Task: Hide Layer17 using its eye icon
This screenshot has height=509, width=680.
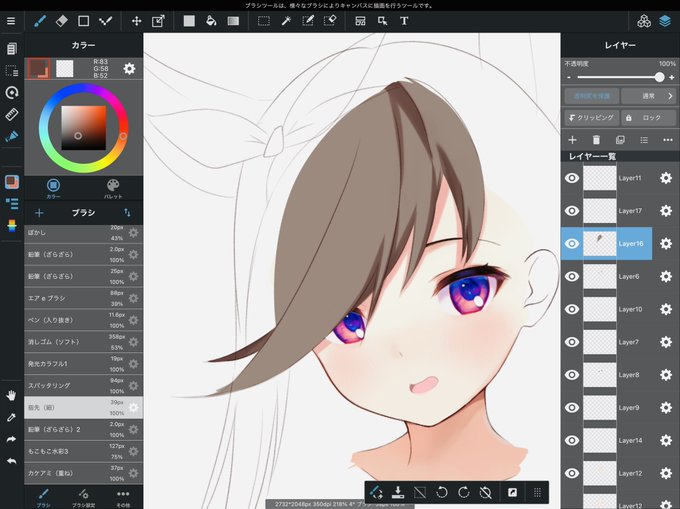Action: pyautogui.click(x=572, y=211)
